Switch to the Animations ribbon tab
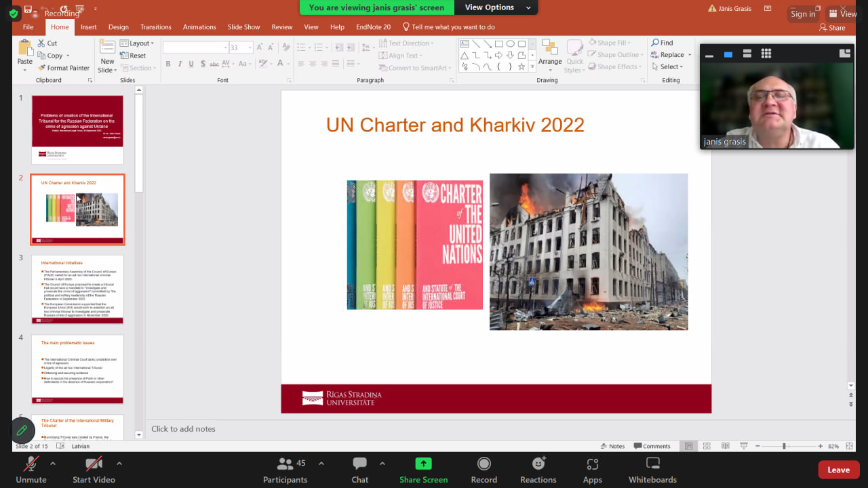The height and width of the screenshot is (488, 868). coord(199,27)
